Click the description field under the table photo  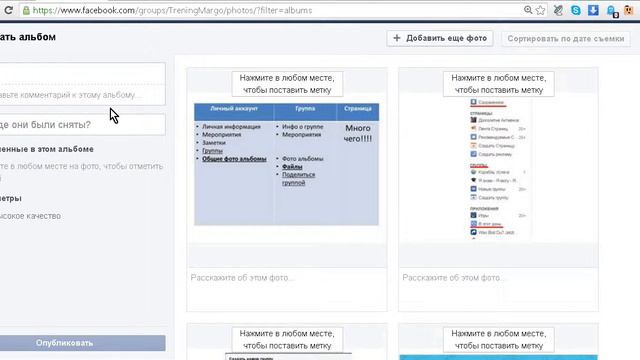287,289
